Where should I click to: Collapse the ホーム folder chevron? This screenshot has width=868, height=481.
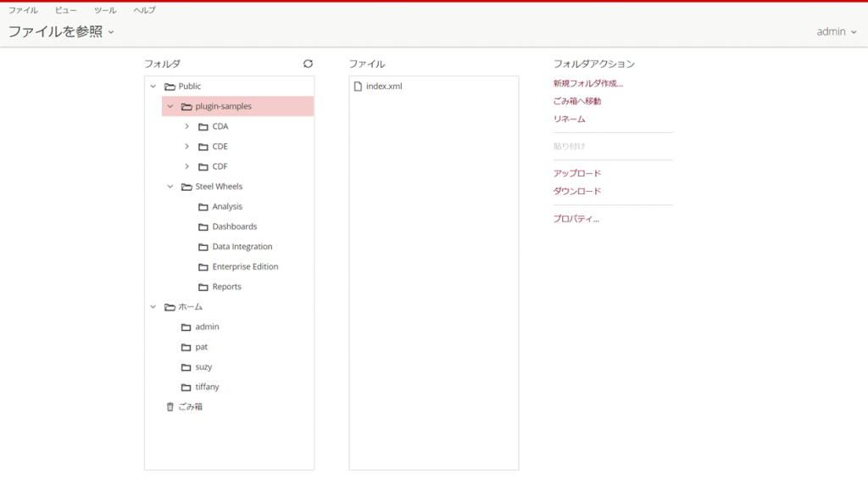pos(153,307)
